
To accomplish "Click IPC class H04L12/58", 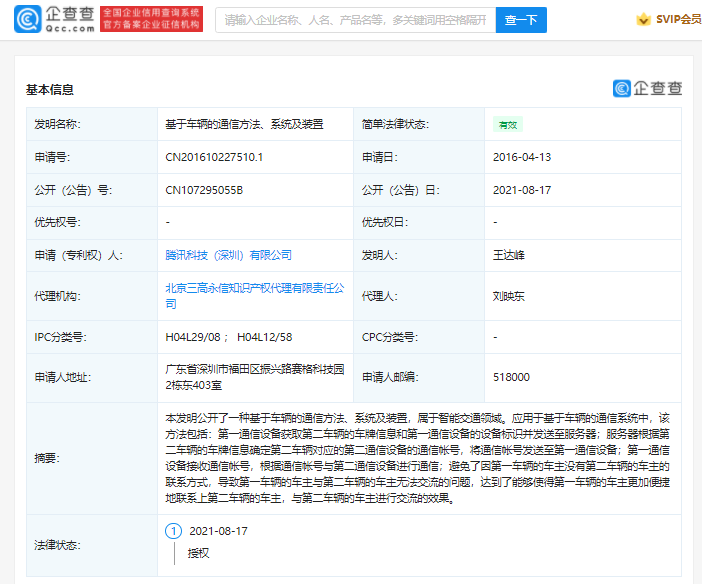I will (265, 337).
